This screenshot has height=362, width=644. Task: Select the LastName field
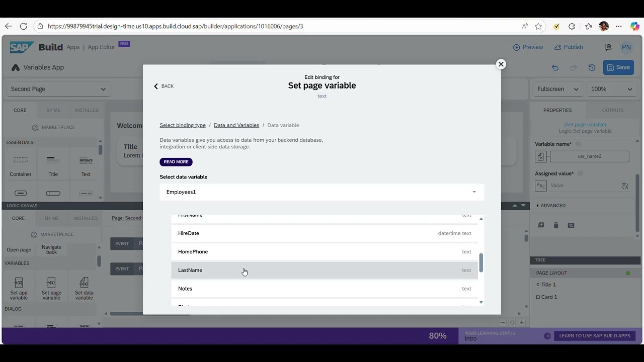325,270
